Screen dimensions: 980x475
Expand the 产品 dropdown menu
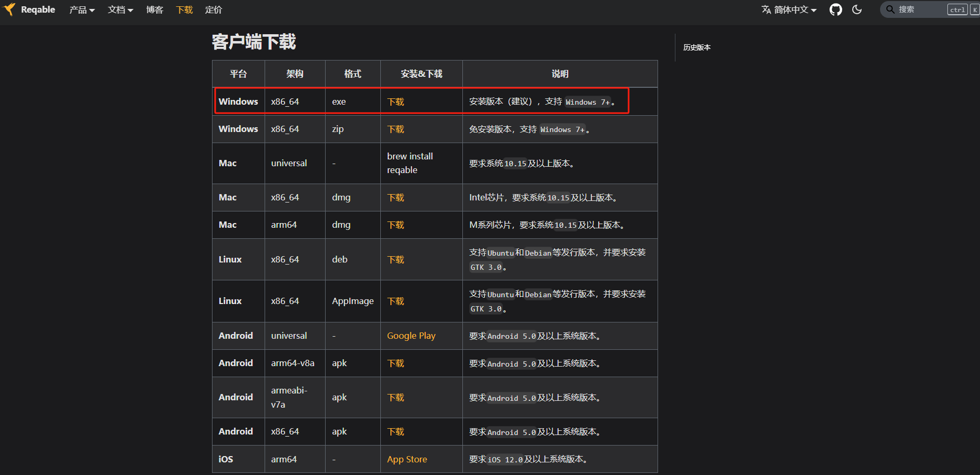tap(82, 9)
